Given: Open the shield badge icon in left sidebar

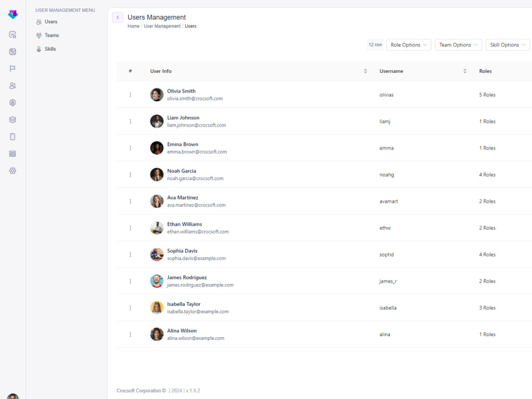Looking at the screenshot, I should (13, 103).
